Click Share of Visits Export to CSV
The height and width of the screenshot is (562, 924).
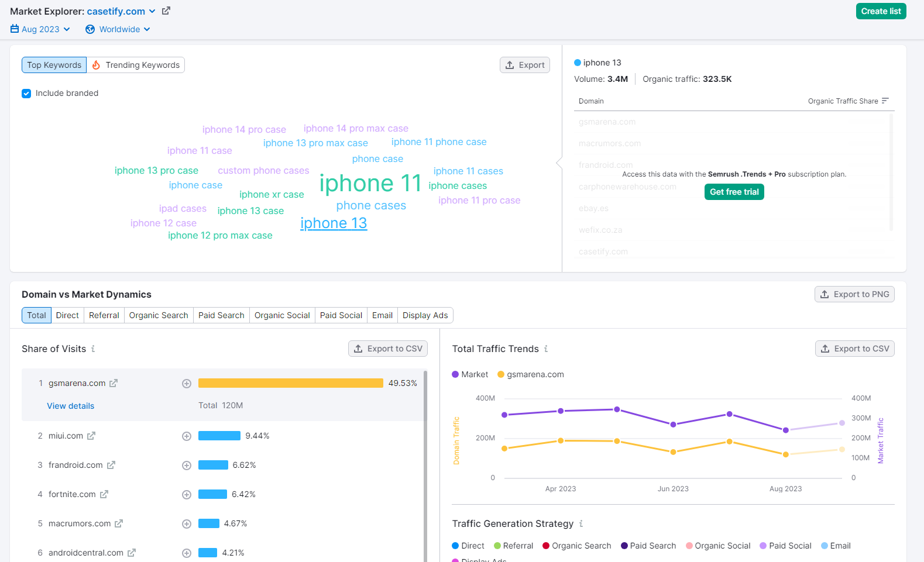388,349
